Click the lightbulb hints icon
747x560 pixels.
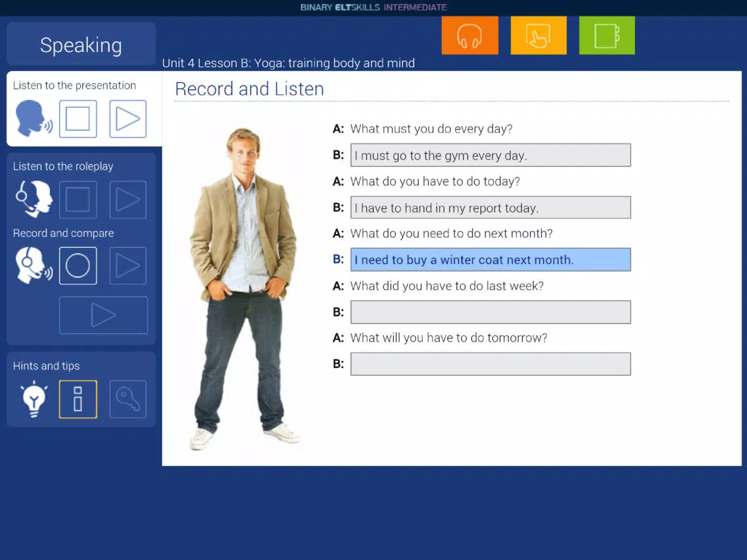click(34, 399)
